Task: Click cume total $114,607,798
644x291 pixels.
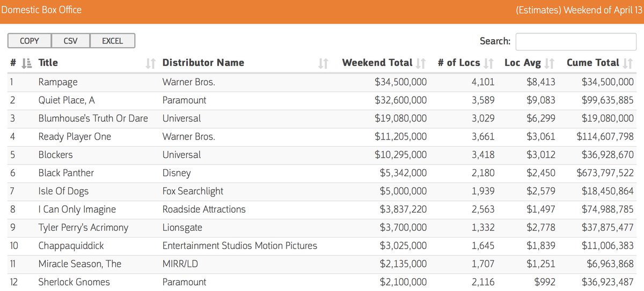Action: [605, 136]
